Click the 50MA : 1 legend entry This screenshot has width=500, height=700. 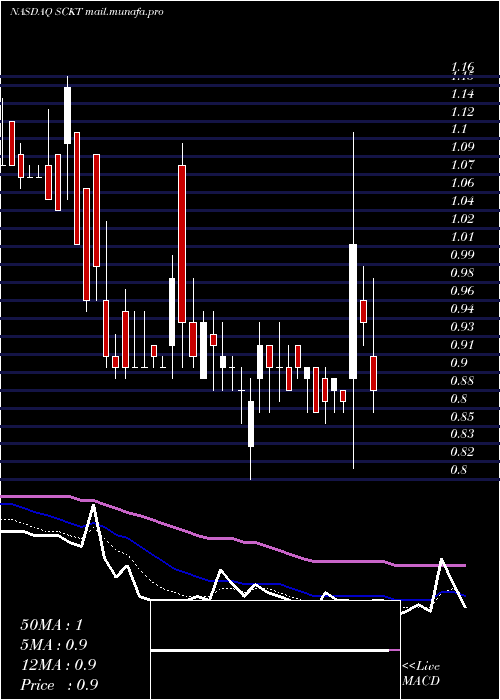[52, 625]
